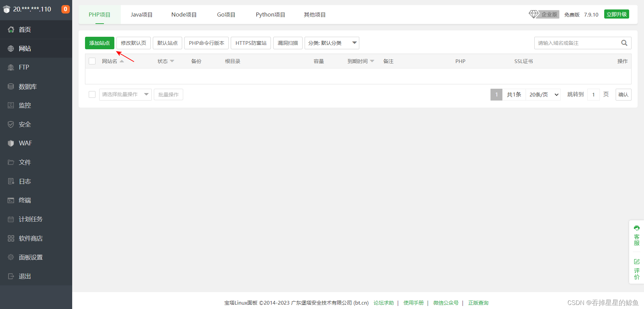
Task: Open the 请选择批量操作 dropdown
Action: click(125, 94)
